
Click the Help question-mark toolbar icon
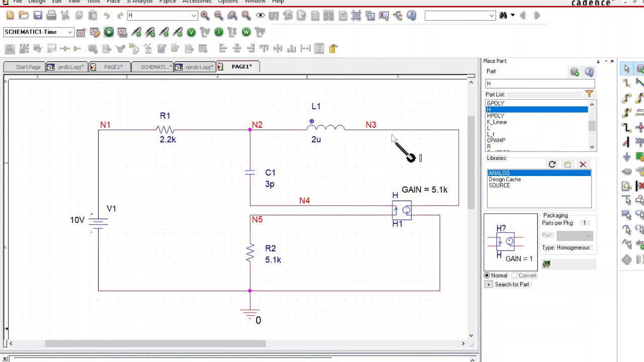point(412,16)
